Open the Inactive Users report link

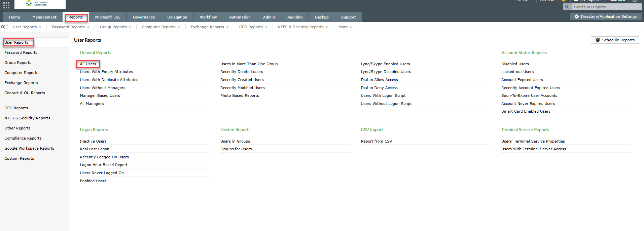click(93, 141)
